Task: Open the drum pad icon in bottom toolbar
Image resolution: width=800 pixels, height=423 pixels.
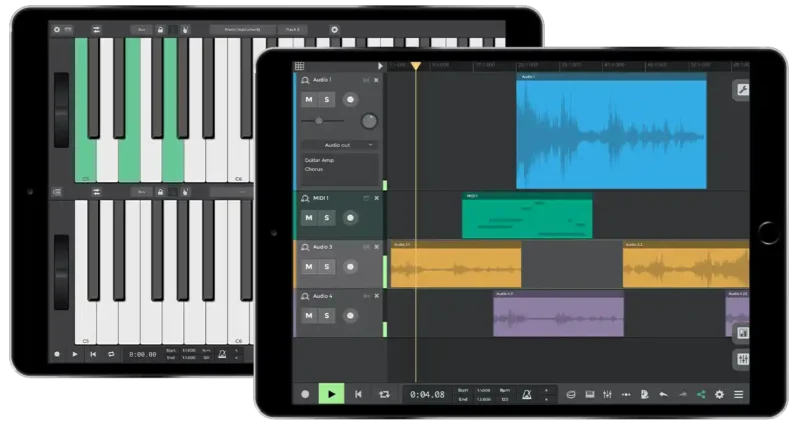Action: click(571, 394)
